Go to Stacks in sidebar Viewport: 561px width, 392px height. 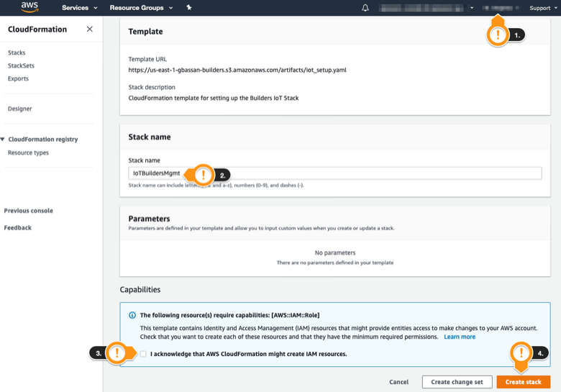pyautogui.click(x=17, y=53)
